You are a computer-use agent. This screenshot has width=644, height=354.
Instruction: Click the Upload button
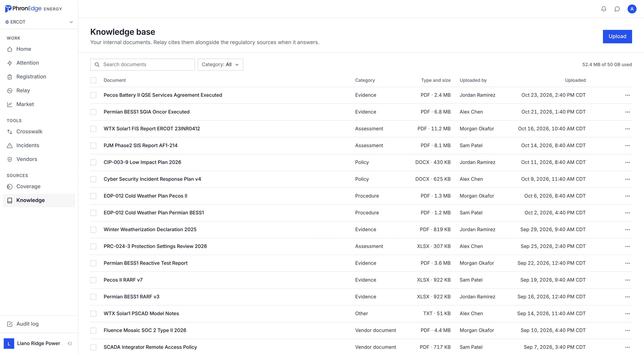tap(617, 37)
